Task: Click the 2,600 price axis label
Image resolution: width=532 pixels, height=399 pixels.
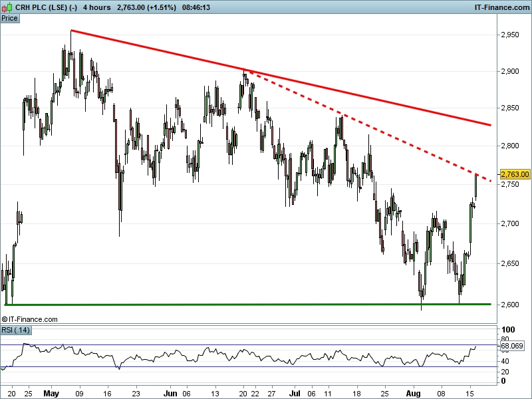Action: (x=510, y=305)
